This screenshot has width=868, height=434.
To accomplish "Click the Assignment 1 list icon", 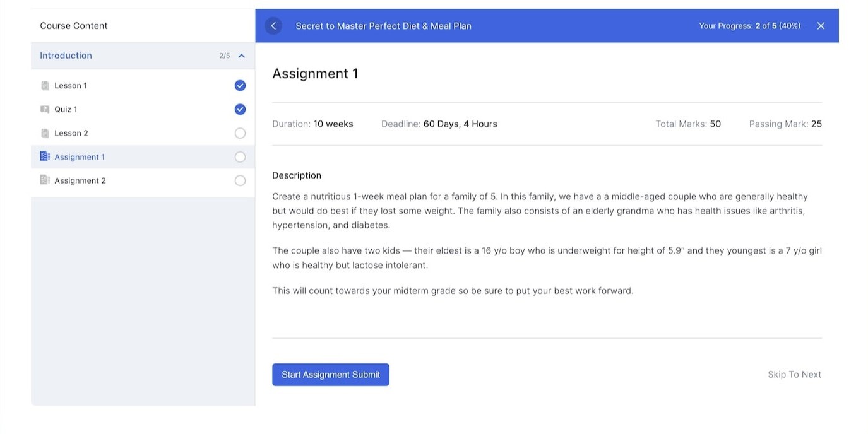I will pyautogui.click(x=45, y=156).
